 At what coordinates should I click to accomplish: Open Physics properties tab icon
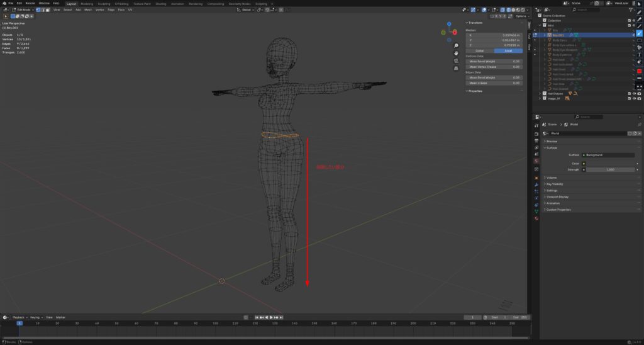click(x=536, y=198)
